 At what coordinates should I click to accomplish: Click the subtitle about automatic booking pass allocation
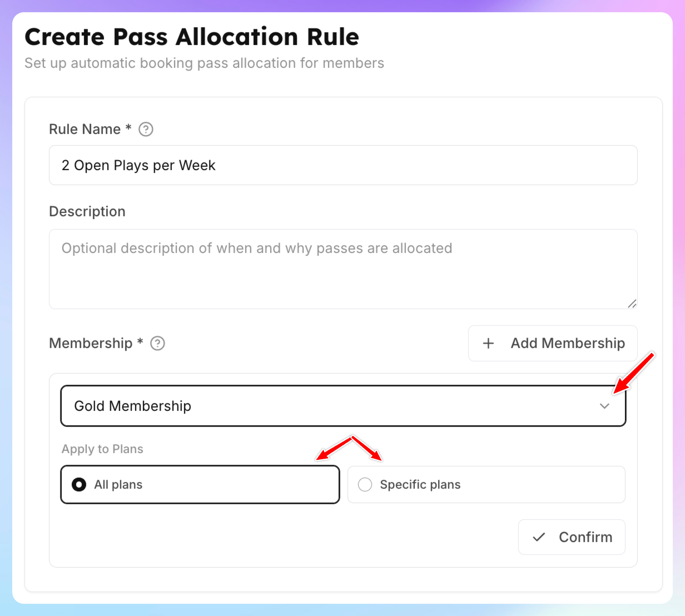tap(204, 63)
